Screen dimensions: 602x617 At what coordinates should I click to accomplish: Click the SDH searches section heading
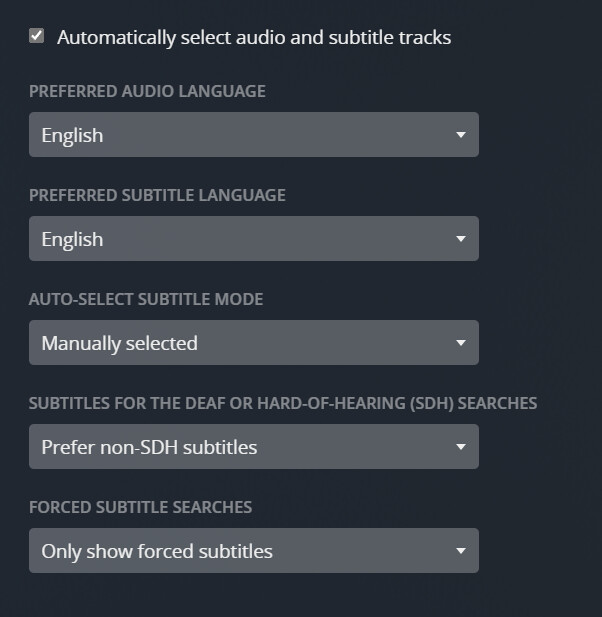tap(283, 403)
